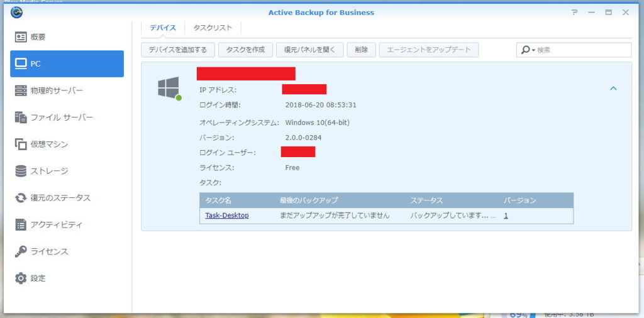Click the Active Backup app logo icon
Viewport: 644px width, 318px height.
(x=16, y=13)
